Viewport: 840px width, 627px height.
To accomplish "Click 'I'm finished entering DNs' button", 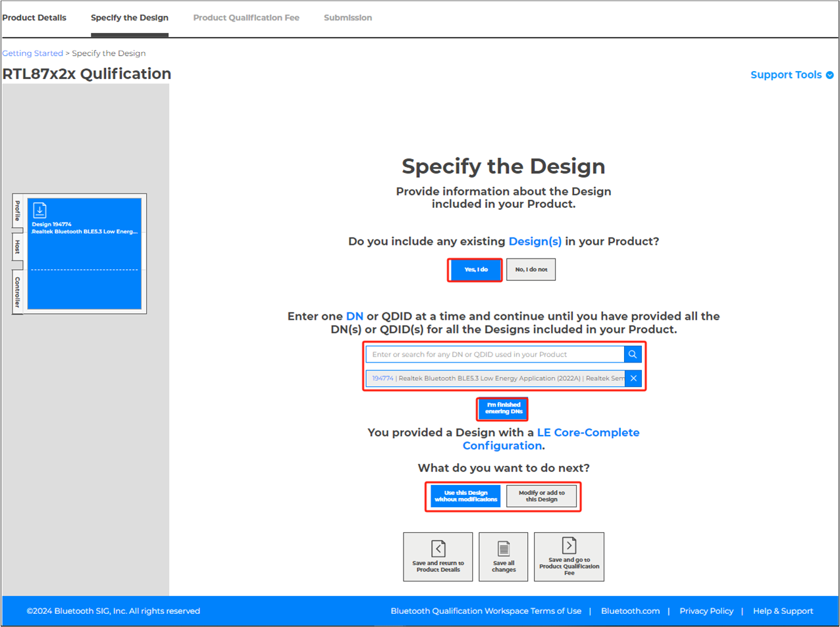I will click(503, 409).
